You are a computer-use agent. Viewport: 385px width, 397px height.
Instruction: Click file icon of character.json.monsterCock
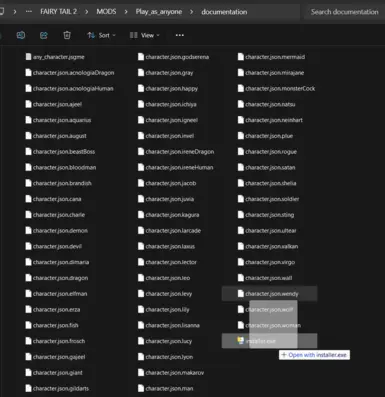(240, 88)
